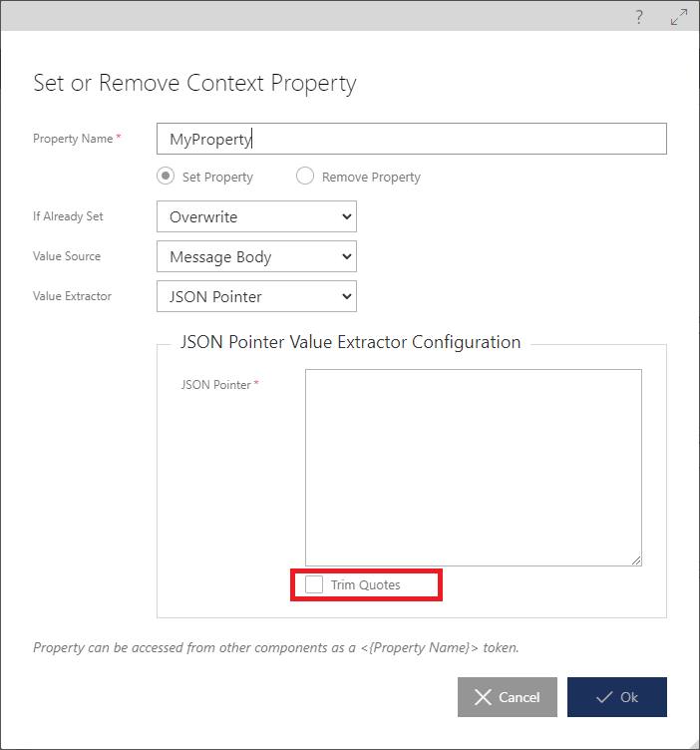The width and height of the screenshot is (700, 750).
Task: Enable the Trim Quotes checkbox
Action: [x=314, y=584]
